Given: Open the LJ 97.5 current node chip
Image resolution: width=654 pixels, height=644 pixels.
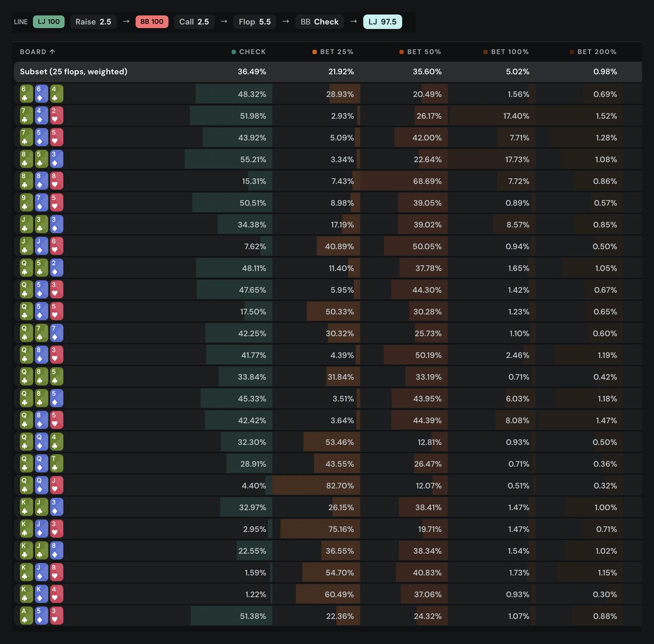Looking at the screenshot, I should tap(383, 22).
